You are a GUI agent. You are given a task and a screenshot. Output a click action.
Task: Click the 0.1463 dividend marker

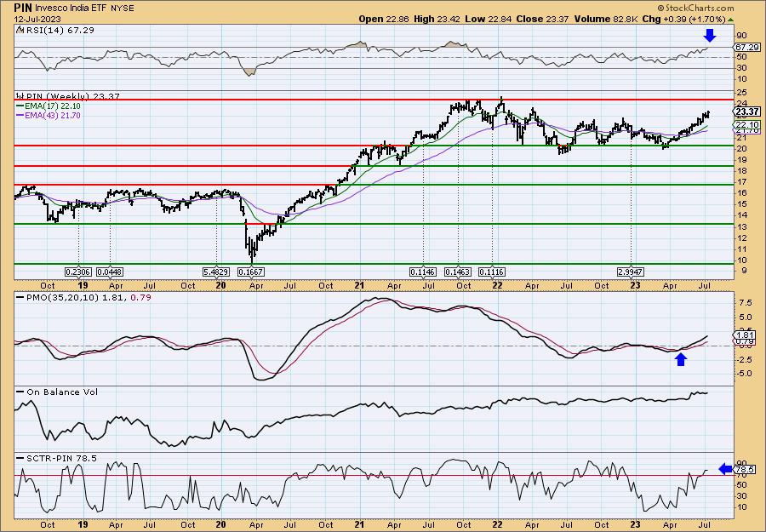[x=458, y=272]
